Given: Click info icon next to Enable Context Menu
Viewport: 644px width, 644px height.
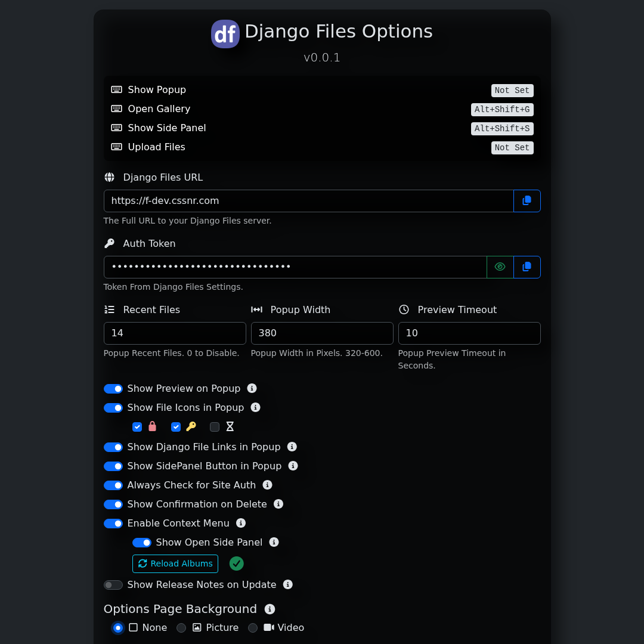Looking at the screenshot, I should (241, 523).
